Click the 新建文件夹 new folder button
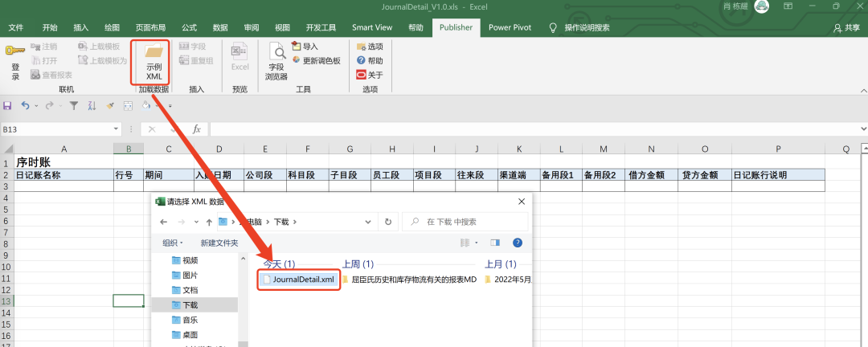The image size is (868, 347). click(x=219, y=243)
